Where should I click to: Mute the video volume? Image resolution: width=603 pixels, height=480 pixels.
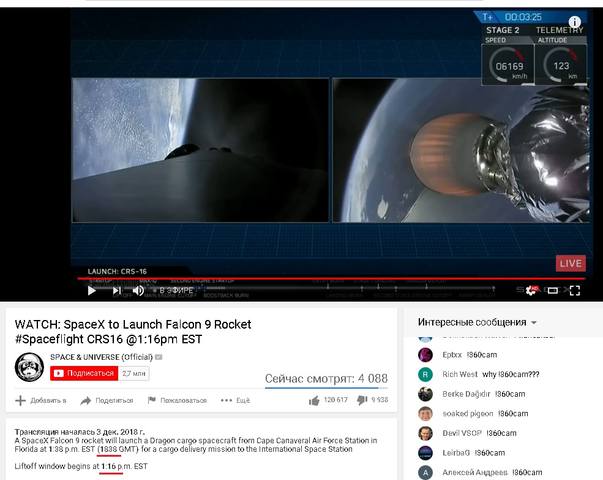(138, 290)
